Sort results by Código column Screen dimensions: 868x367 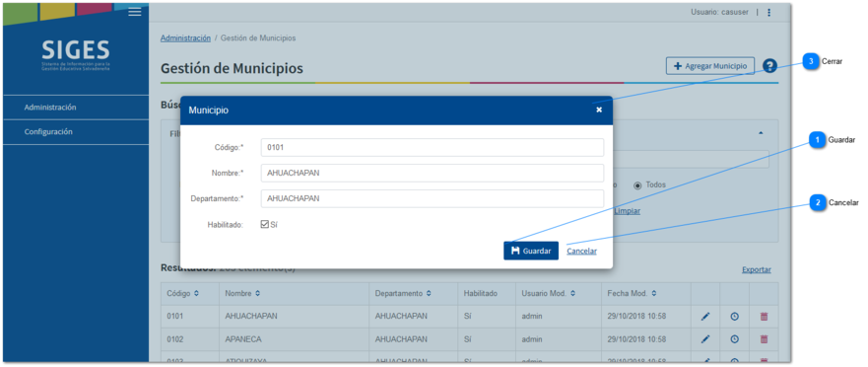tap(196, 293)
